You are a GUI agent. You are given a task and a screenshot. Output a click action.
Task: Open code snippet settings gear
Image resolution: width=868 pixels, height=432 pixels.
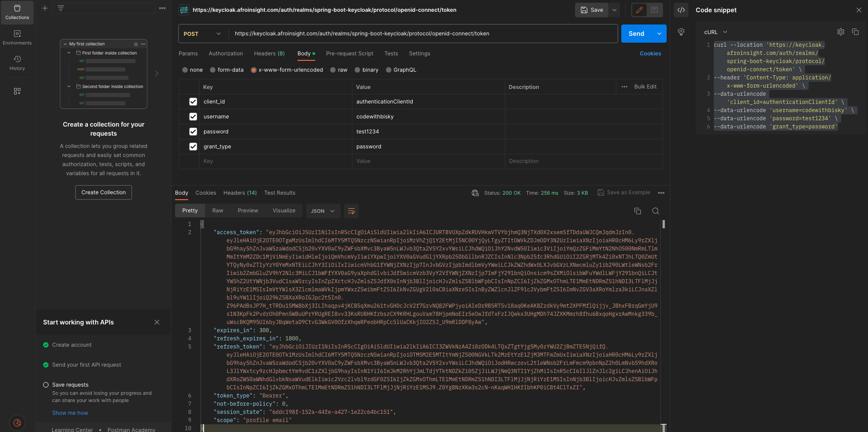point(841,32)
